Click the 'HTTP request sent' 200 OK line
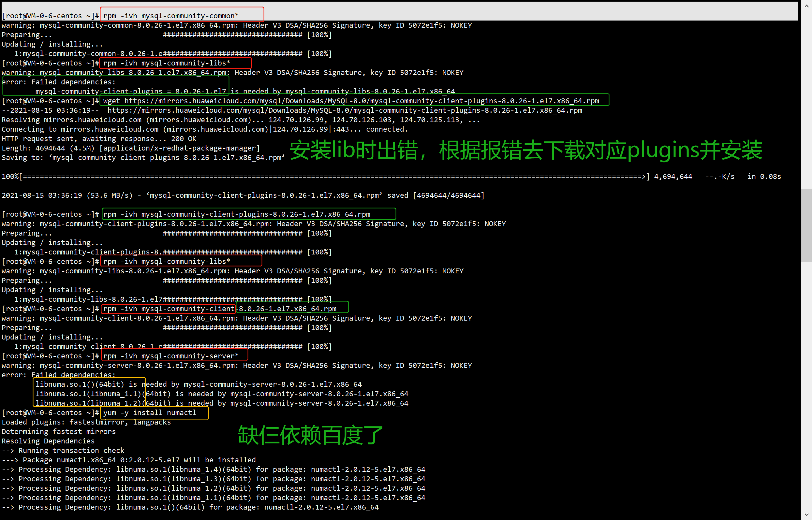812x520 pixels. [x=99, y=139]
